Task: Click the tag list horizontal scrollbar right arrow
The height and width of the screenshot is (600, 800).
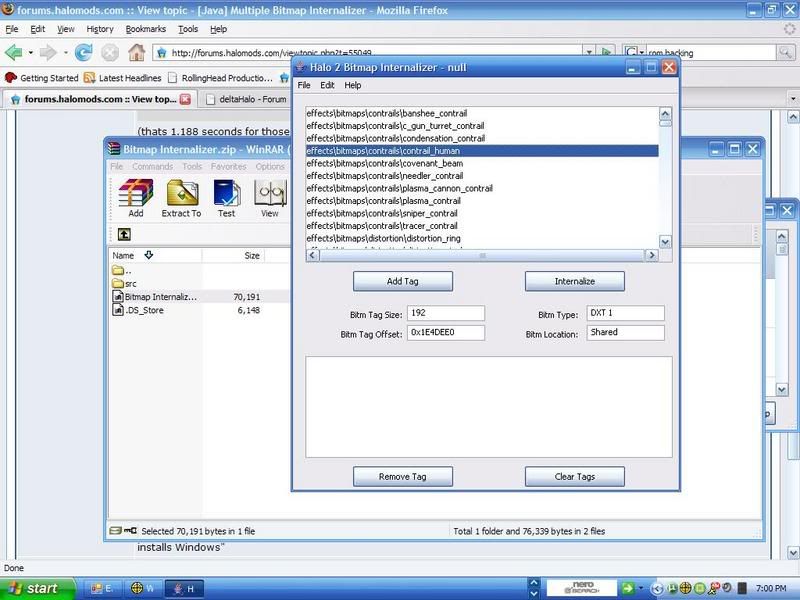Action: point(651,255)
